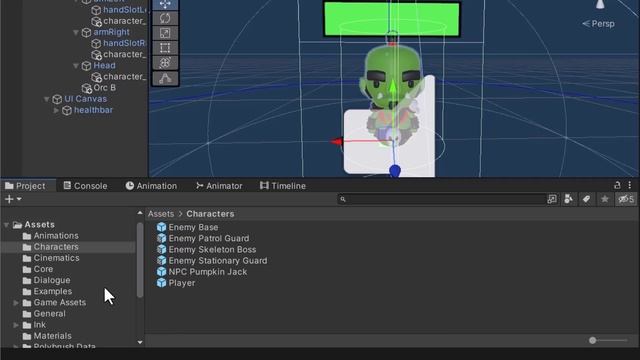Select the Move tool in scene toolbar
640x360 pixels.
tap(165, 4)
